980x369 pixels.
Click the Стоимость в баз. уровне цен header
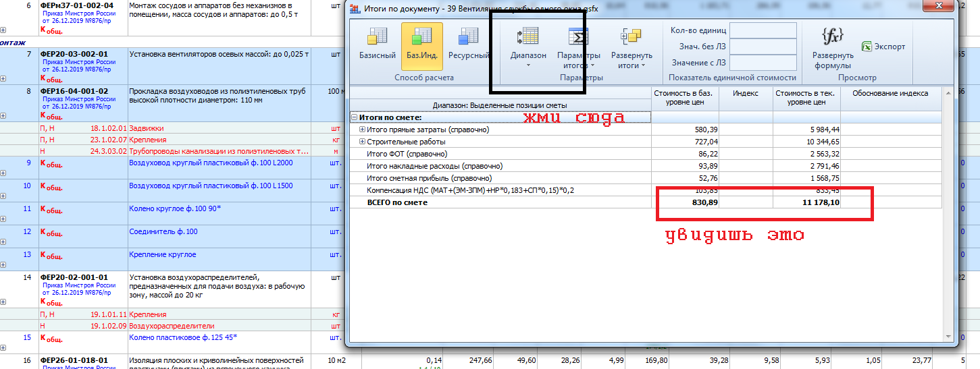[686, 98]
